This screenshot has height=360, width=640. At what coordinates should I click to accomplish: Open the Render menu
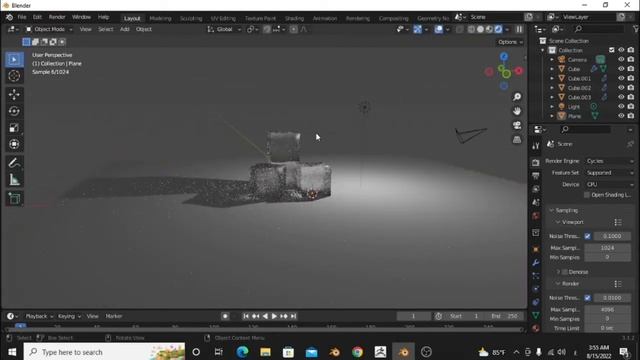coord(57,17)
